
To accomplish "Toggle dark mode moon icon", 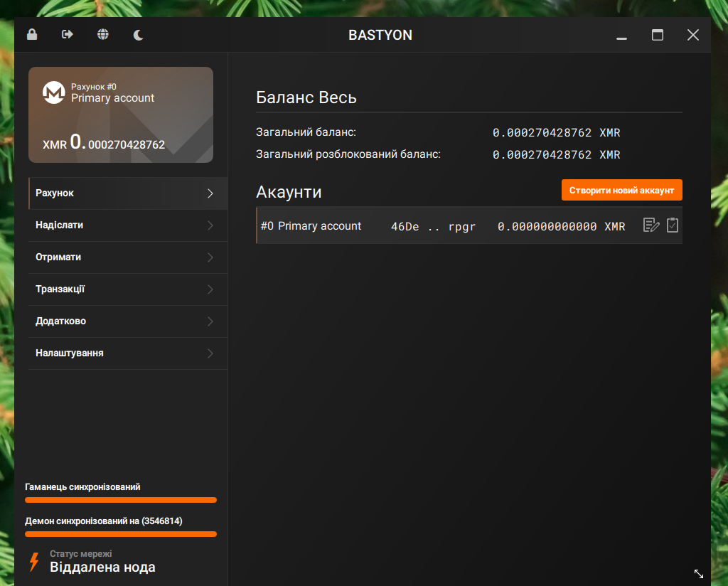I will [139, 35].
